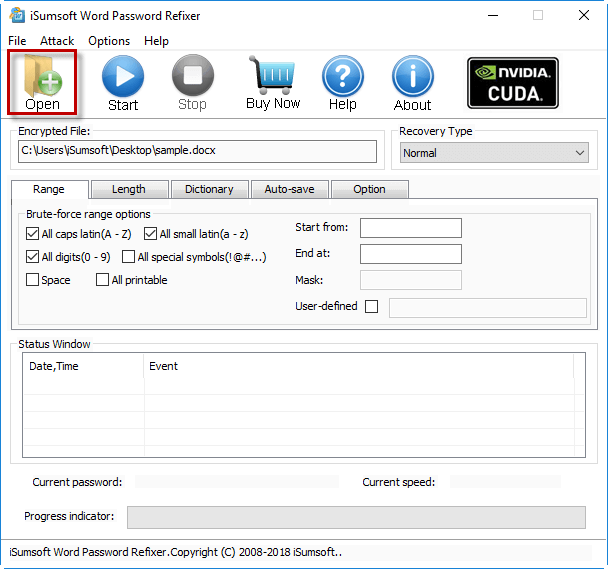Toggle All small latin(a - z) checkbox

[150, 234]
